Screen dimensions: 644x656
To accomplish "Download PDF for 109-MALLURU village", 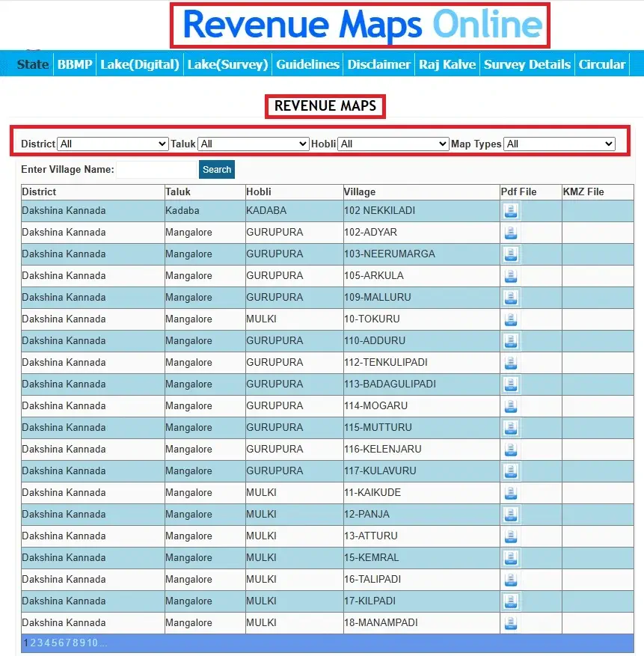I will click(511, 298).
